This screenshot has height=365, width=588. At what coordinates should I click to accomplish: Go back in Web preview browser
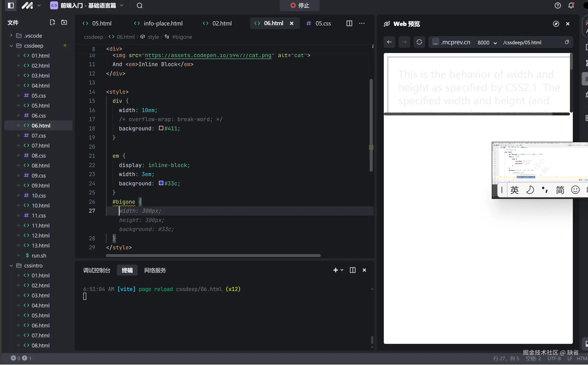pyautogui.click(x=389, y=42)
